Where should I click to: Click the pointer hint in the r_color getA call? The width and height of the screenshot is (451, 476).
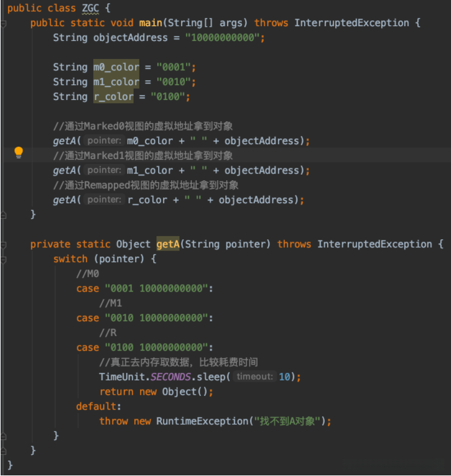(105, 199)
